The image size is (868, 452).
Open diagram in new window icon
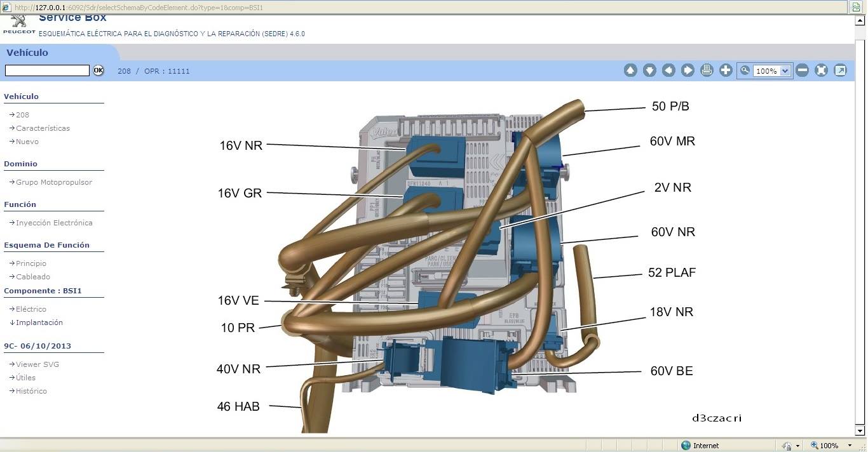point(840,70)
